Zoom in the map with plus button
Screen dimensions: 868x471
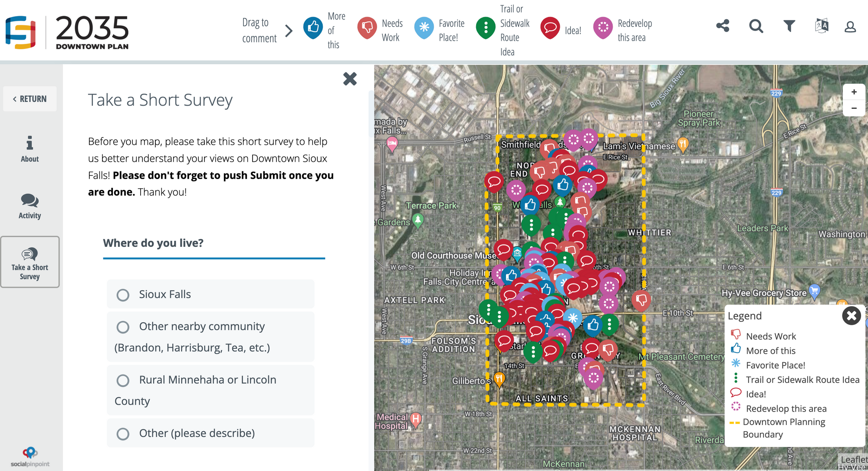click(x=854, y=92)
